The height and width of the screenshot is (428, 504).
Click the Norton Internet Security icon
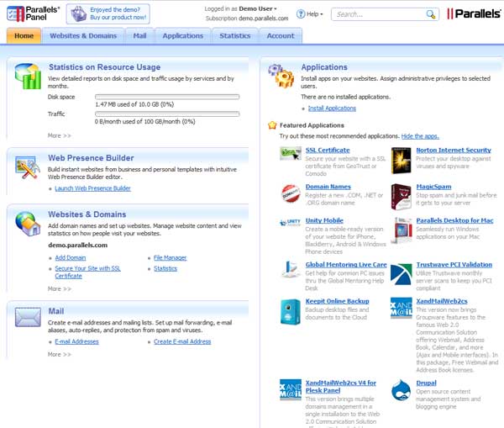tap(401, 154)
